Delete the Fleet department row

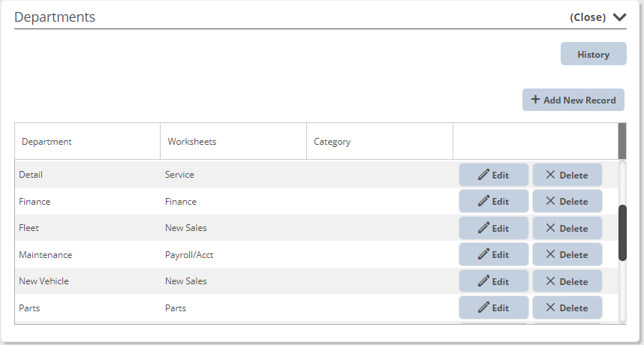click(567, 228)
